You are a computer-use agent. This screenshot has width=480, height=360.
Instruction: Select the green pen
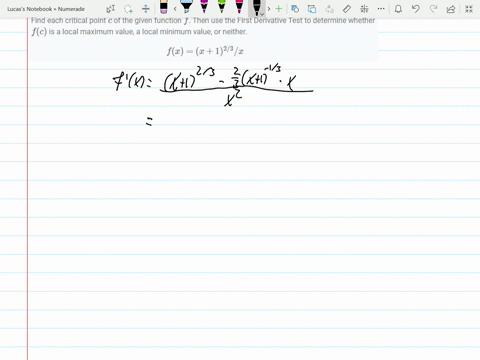click(222, 7)
